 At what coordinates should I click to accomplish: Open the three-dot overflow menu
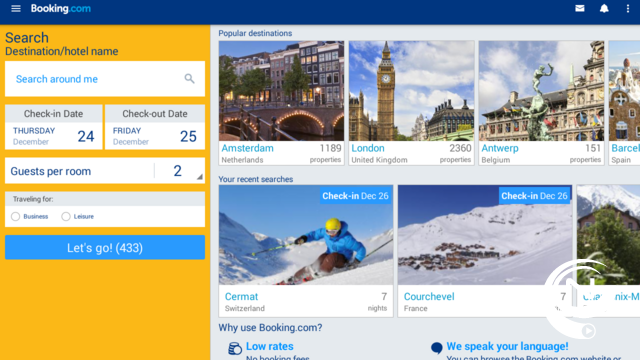[x=628, y=9]
